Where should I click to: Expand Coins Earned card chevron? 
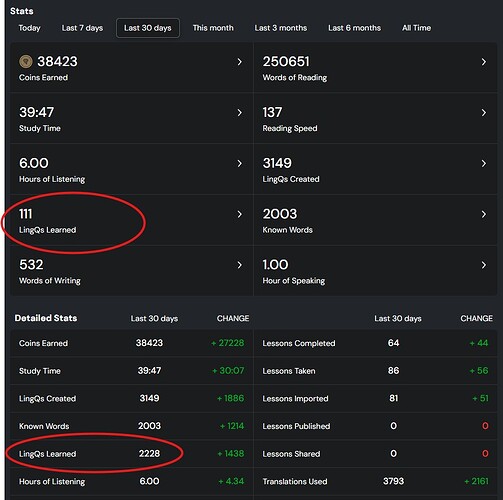(240, 62)
